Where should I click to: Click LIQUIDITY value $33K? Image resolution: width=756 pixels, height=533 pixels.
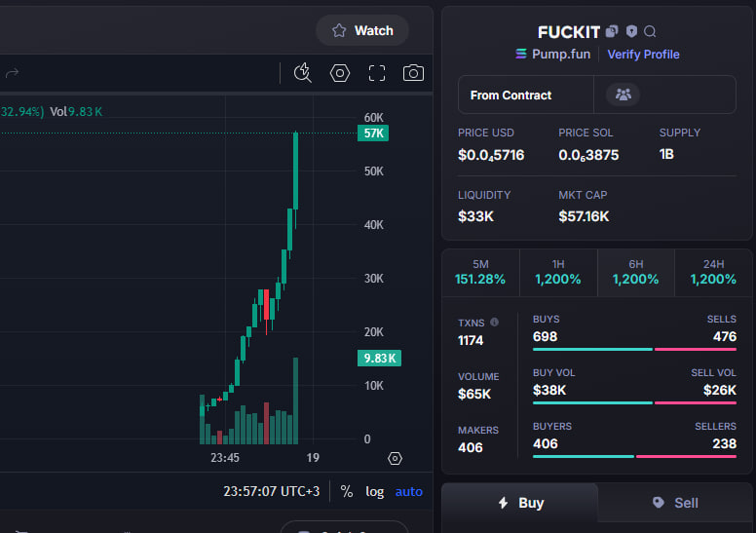coord(475,216)
